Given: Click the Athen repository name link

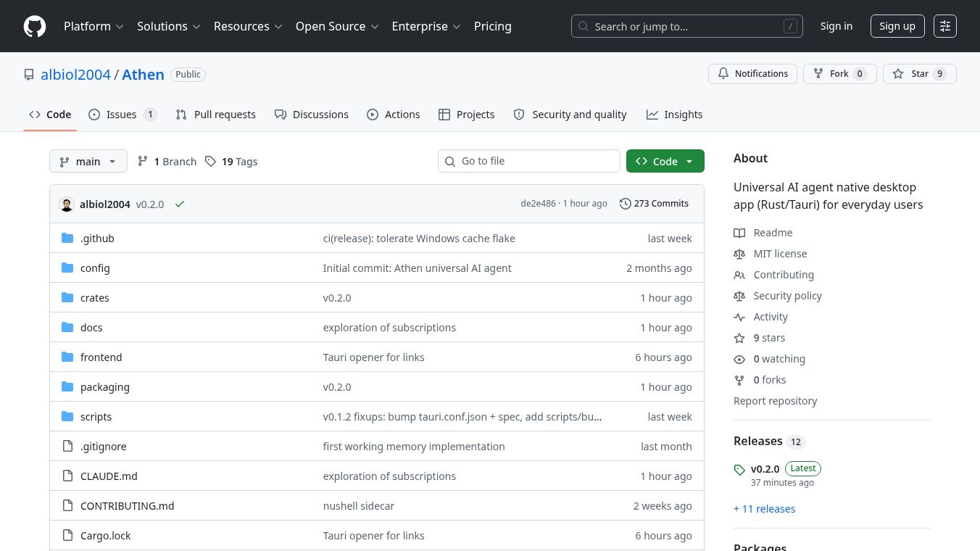Looking at the screenshot, I should pyautogui.click(x=143, y=75).
